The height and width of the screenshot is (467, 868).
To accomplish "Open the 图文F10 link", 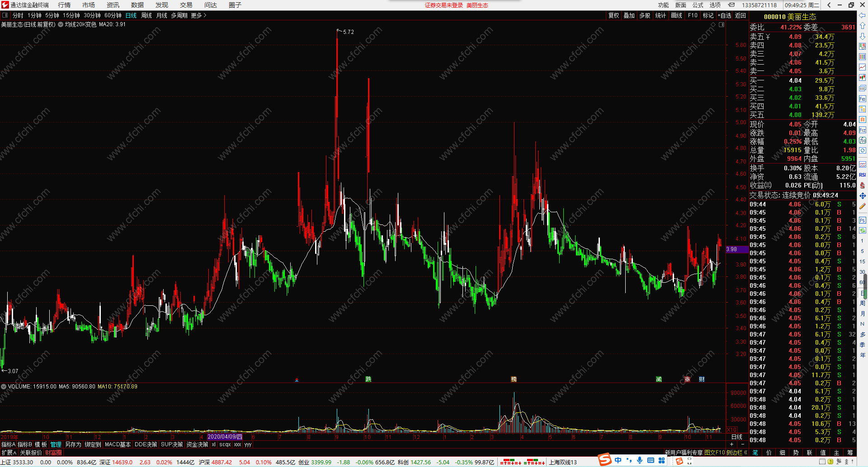I will tap(715, 453).
